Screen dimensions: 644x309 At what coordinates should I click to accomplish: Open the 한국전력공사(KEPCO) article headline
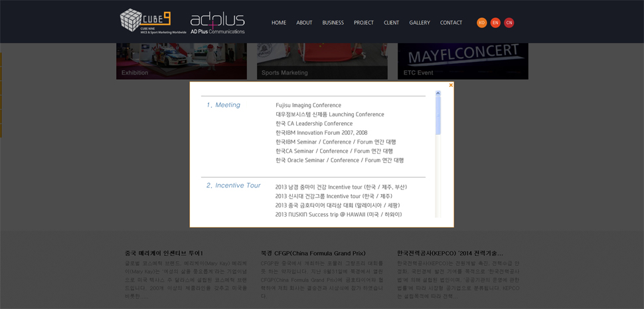pyautogui.click(x=450, y=253)
